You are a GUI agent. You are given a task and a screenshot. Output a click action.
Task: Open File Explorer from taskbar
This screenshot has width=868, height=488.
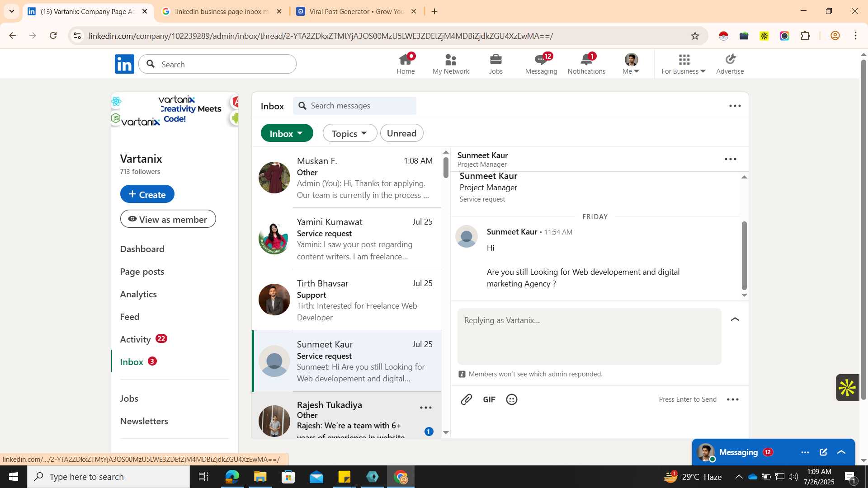260,477
